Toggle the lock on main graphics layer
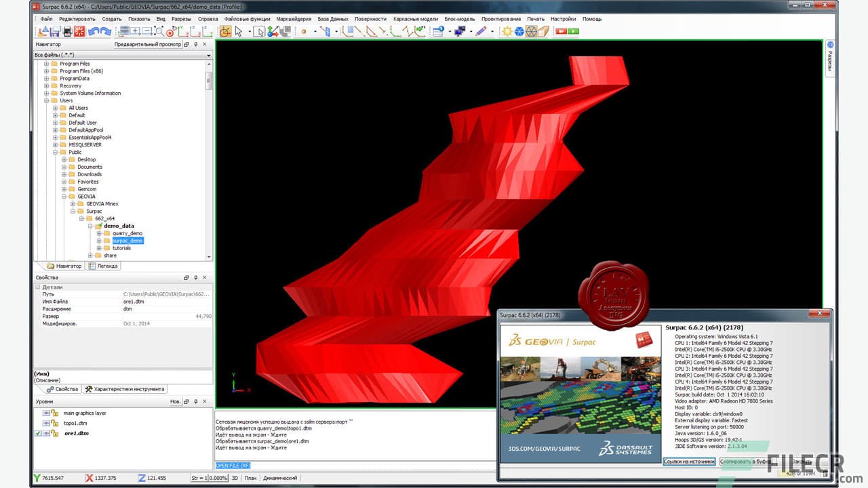 pos(54,413)
